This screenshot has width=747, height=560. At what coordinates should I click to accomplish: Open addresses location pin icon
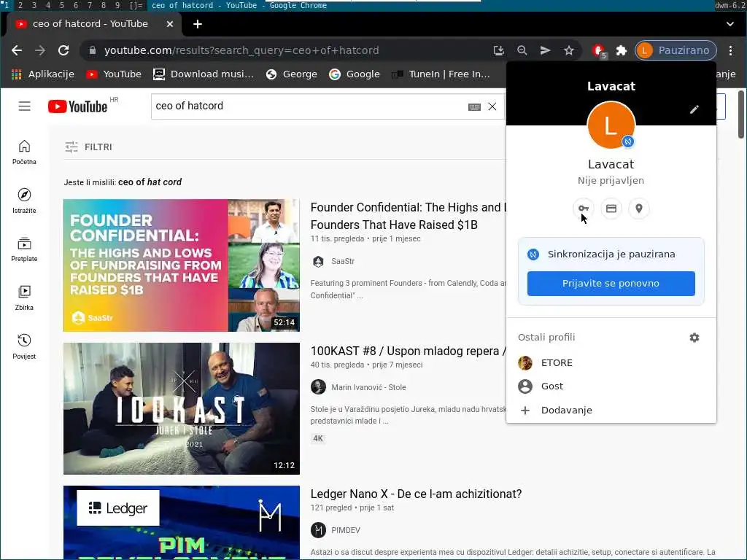639,209
